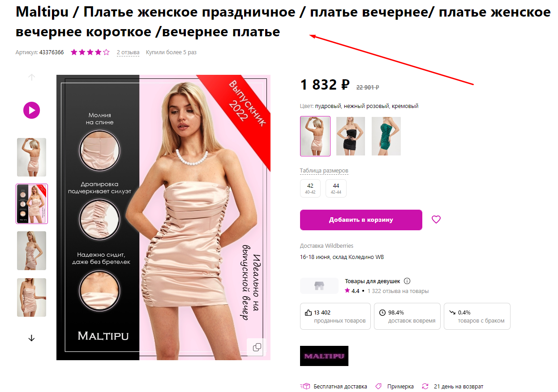Open the Maltipu brand logo
558x392 pixels.
[324, 356]
